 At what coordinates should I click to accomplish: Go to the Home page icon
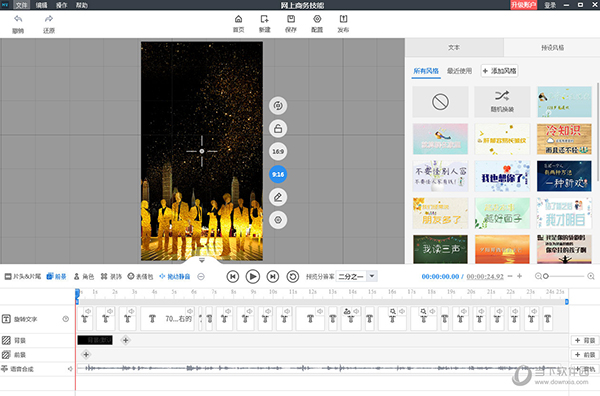pyautogui.click(x=238, y=19)
